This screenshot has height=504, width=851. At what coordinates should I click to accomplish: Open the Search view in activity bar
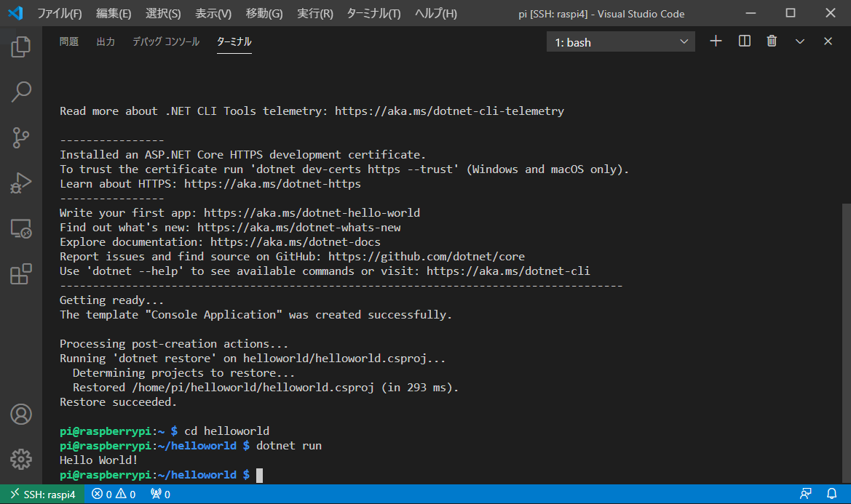20,92
